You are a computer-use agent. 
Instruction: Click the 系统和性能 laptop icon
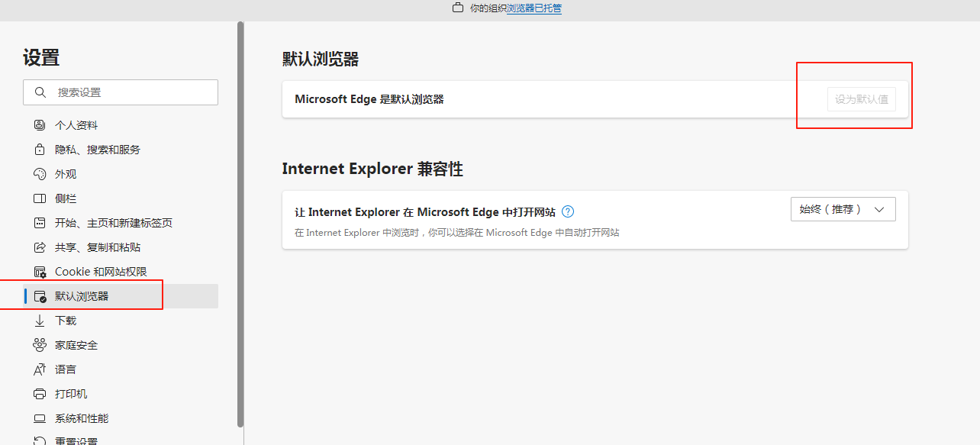(40, 418)
